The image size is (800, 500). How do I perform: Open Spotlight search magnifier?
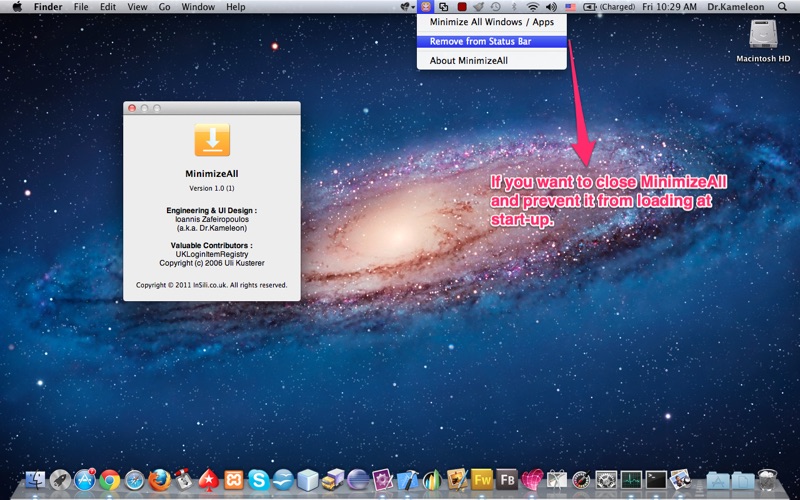click(x=782, y=7)
